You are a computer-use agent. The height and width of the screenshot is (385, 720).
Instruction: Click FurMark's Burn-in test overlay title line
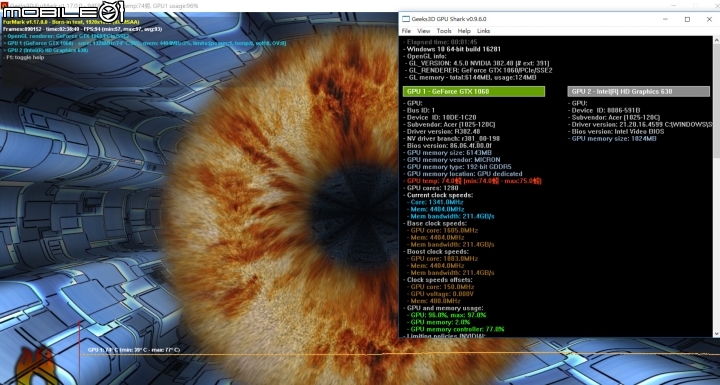click(70, 22)
